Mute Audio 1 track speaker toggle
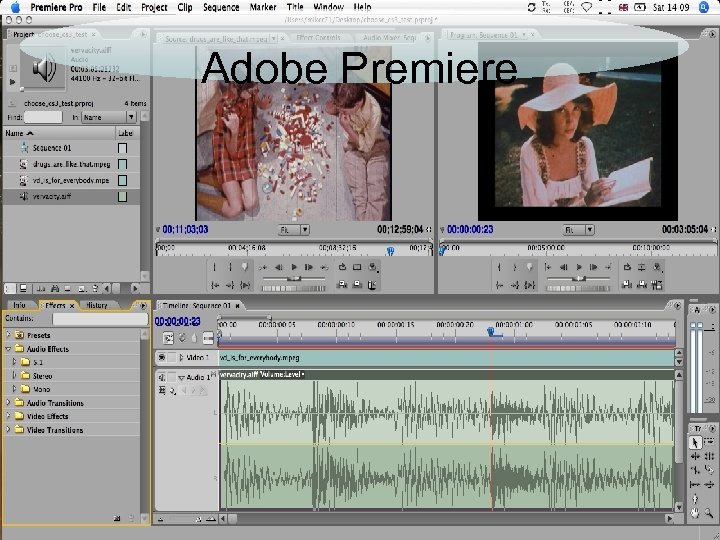Image resolution: width=720 pixels, height=540 pixels. (x=162, y=377)
